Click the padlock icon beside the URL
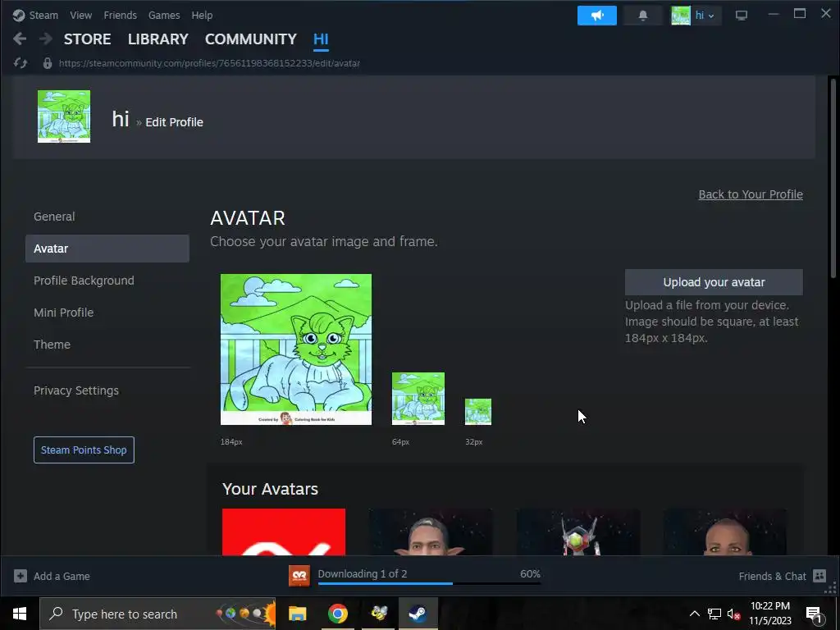The height and width of the screenshot is (630, 840). tap(48, 63)
